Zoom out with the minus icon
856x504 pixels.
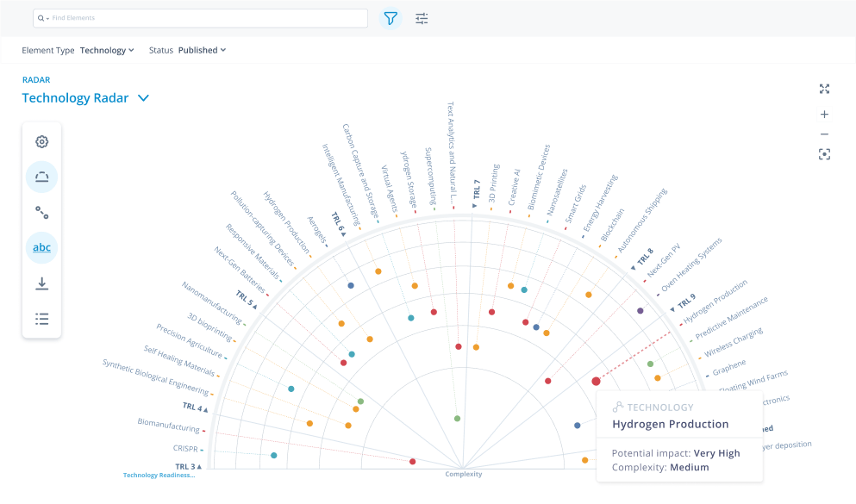pyautogui.click(x=824, y=134)
